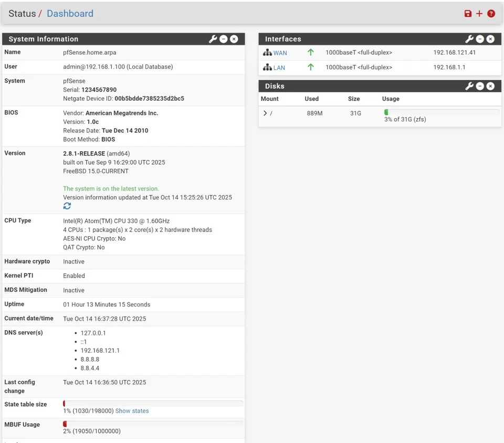Click the State table size progress bar
Image resolution: width=504 pixels, height=443 pixels.
(x=153, y=404)
